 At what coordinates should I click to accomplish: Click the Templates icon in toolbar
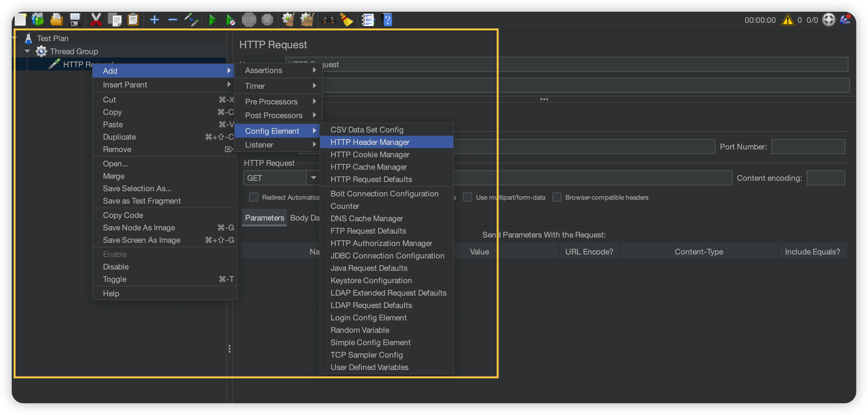click(38, 20)
